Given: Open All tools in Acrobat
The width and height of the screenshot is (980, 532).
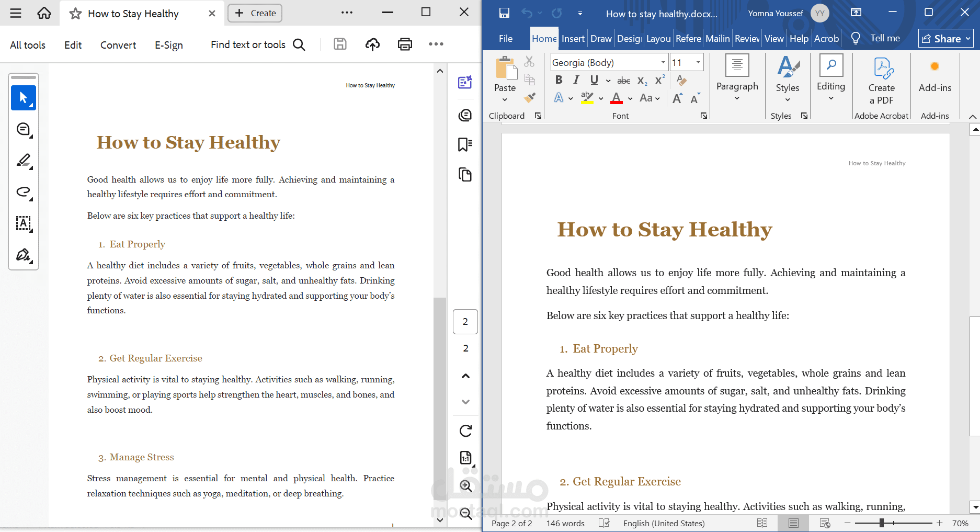Looking at the screenshot, I should coord(28,45).
